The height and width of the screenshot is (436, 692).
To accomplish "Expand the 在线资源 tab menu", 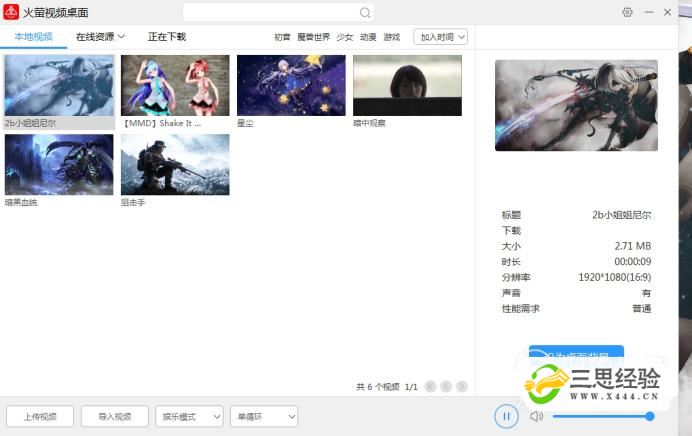I will [x=100, y=37].
